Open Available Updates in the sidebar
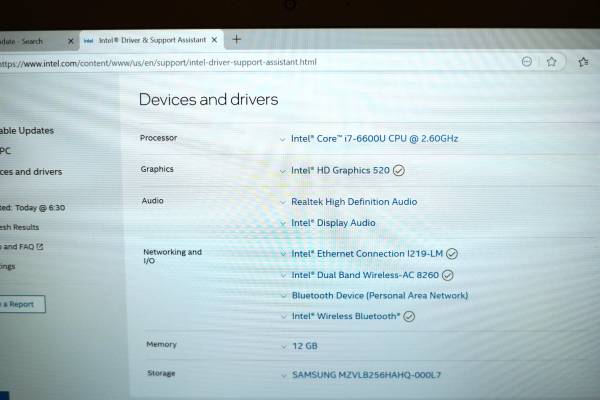Viewport: 600px width, 400px height. (x=27, y=131)
